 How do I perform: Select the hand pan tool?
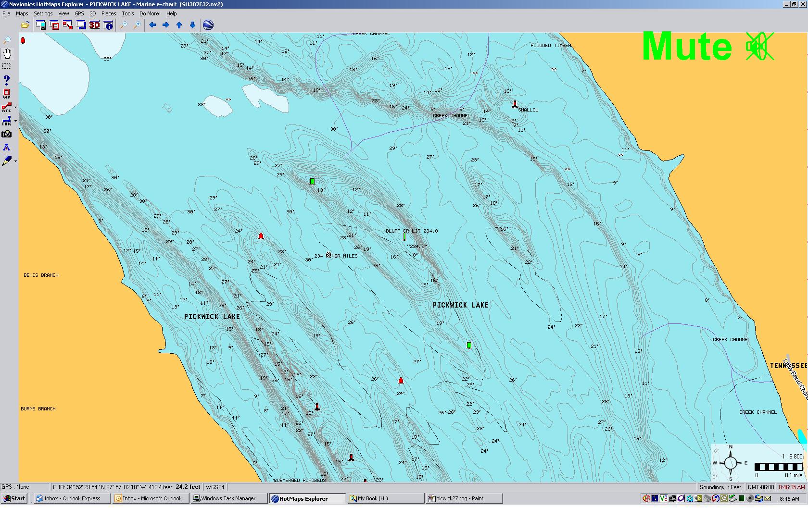pos(7,53)
